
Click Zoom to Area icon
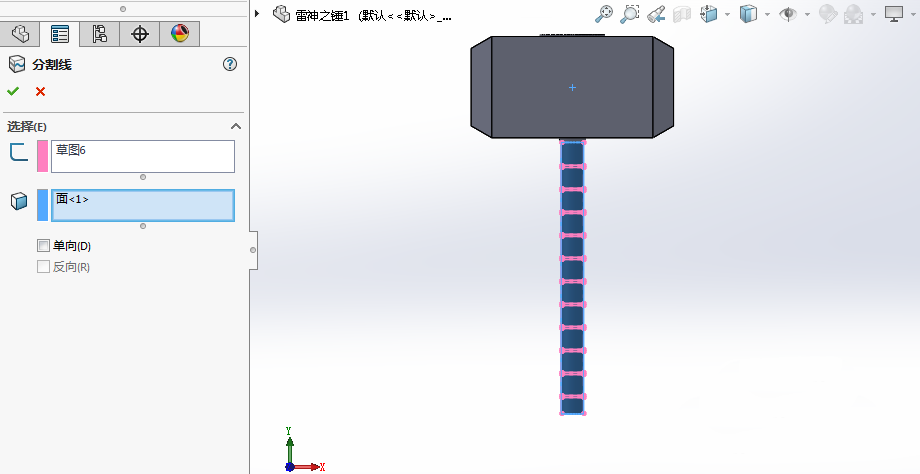630,13
